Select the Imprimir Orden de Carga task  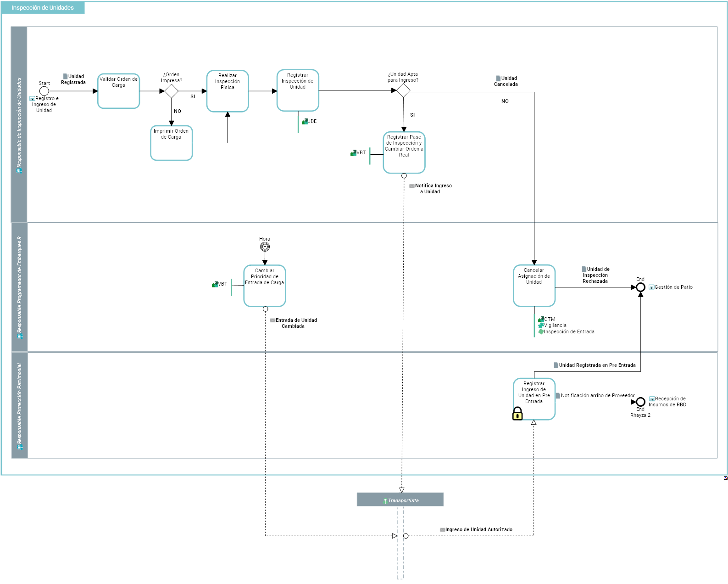[172, 143]
